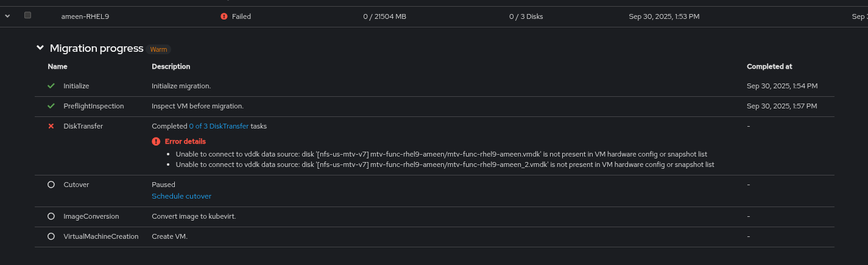Screen dimensions: 868x265
Task: Click the Name column header
Action: (58, 66)
